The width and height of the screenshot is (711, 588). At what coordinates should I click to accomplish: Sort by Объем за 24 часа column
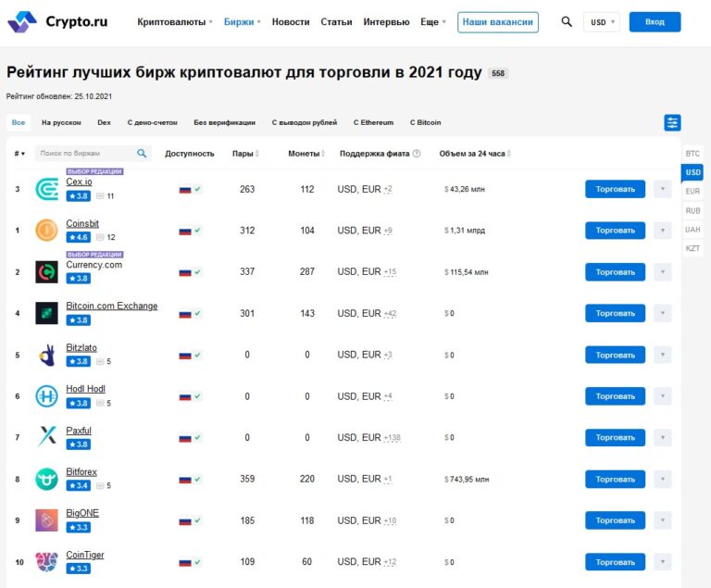point(475,154)
